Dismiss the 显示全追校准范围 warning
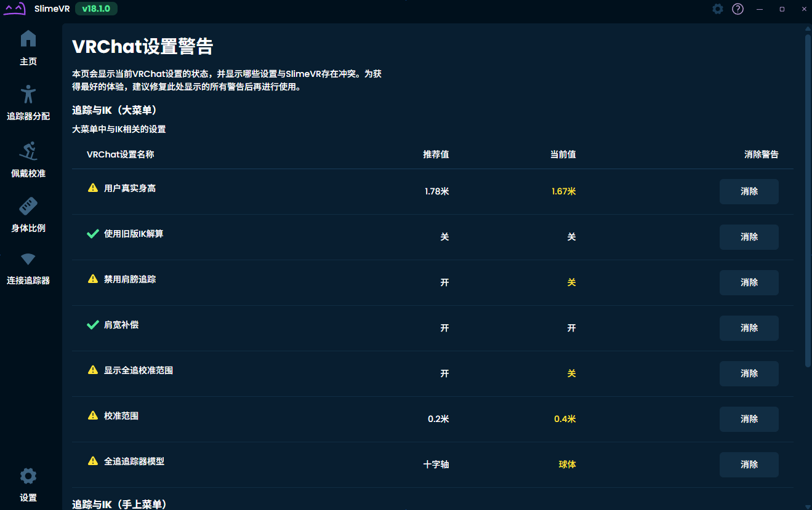 click(749, 373)
